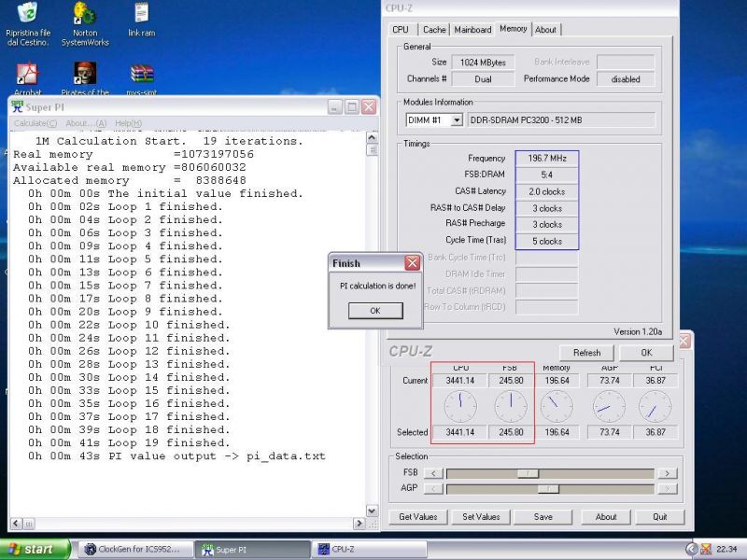The height and width of the screenshot is (560, 747).
Task: Close the Finish dialog with X
Action: pyautogui.click(x=412, y=263)
